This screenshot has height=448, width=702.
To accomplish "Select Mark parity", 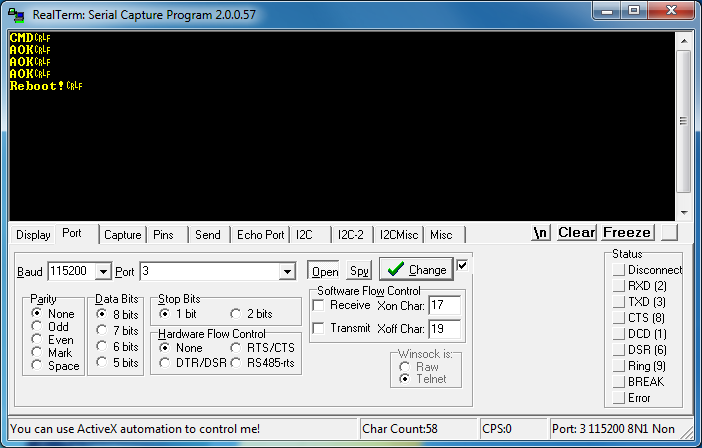I will (x=52, y=353).
